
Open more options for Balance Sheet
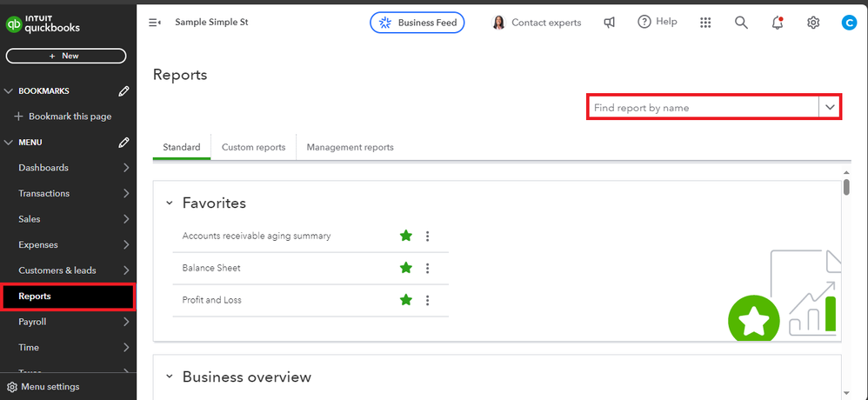click(427, 268)
